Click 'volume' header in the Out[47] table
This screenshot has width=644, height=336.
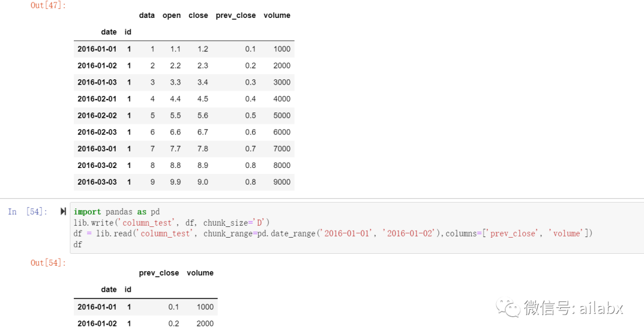coord(277,15)
